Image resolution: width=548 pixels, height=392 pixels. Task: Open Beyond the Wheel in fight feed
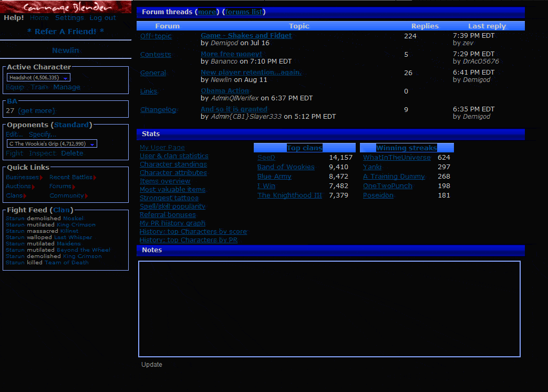click(x=84, y=250)
